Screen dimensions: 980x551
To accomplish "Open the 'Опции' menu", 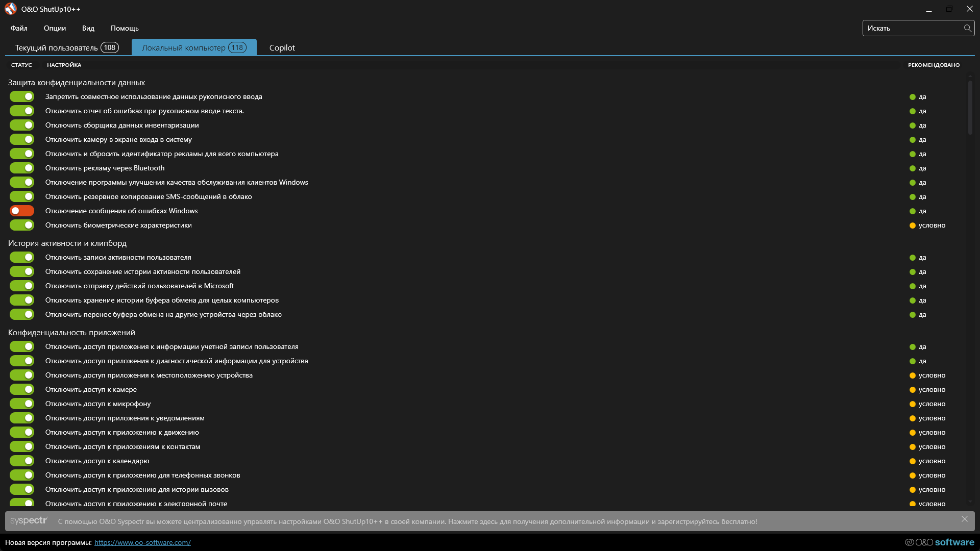I will [55, 28].
